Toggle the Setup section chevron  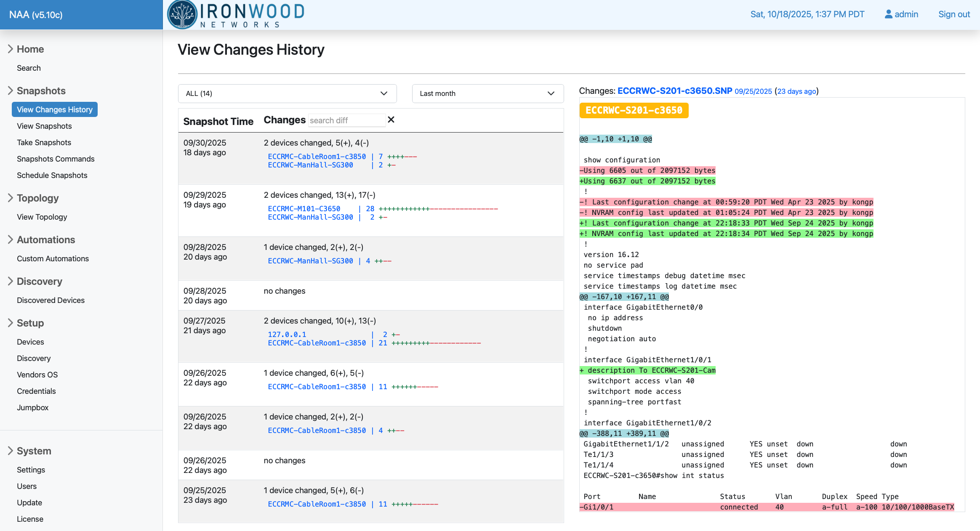tap(11, 323)
